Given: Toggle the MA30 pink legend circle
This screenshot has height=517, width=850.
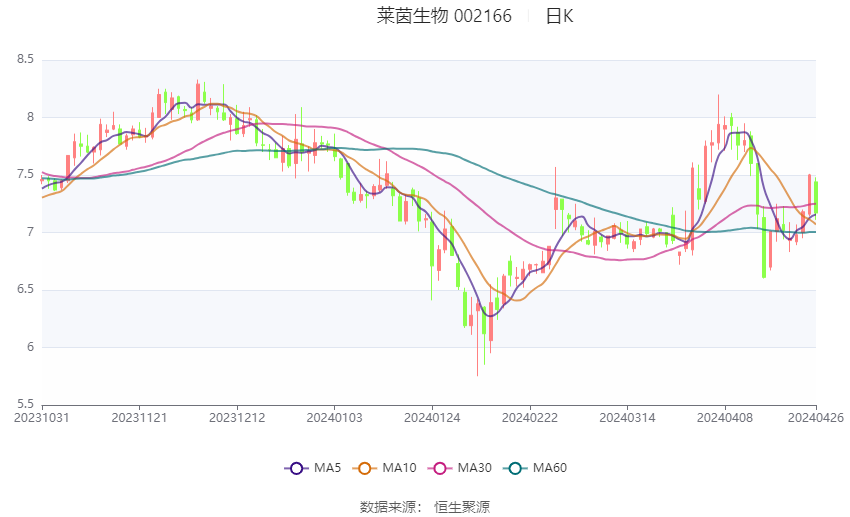Looking at the screenshot, I should [x=440, y=468].
